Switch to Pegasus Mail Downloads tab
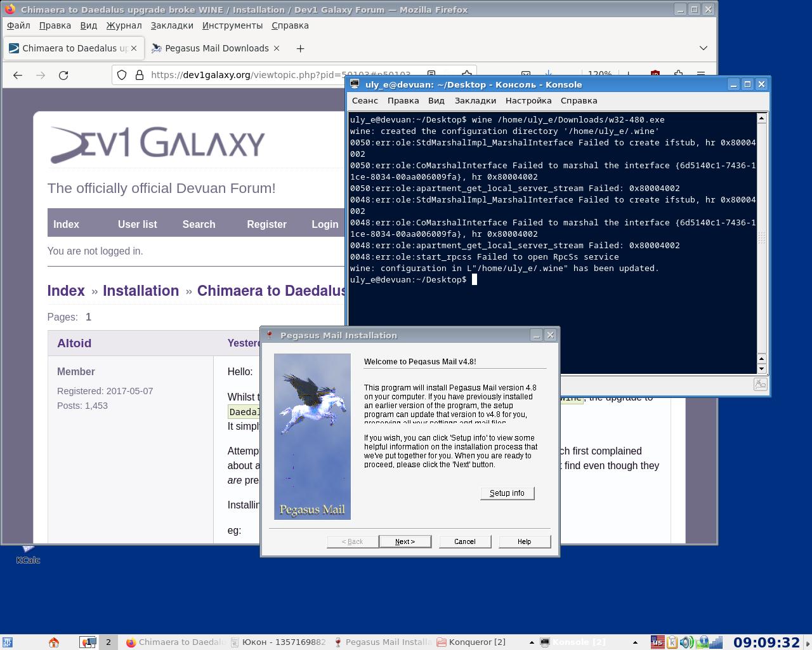The image size is (812, 650). pyautogui.click(x=216, y=48)
